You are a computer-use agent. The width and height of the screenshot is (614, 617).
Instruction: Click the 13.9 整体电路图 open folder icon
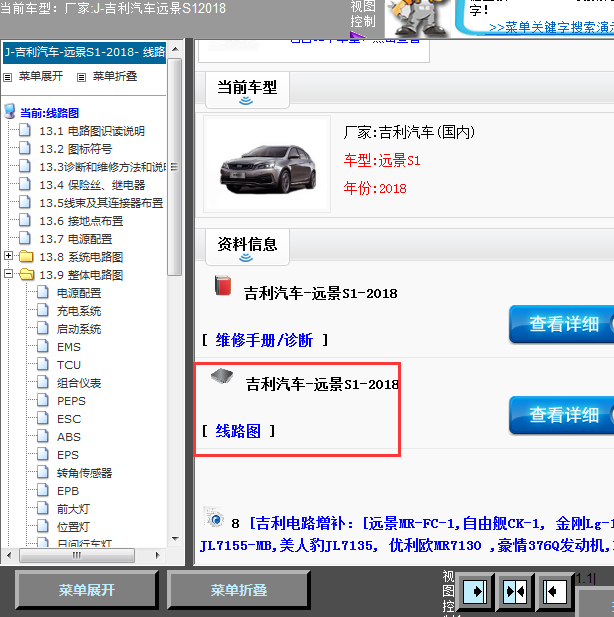26,274
